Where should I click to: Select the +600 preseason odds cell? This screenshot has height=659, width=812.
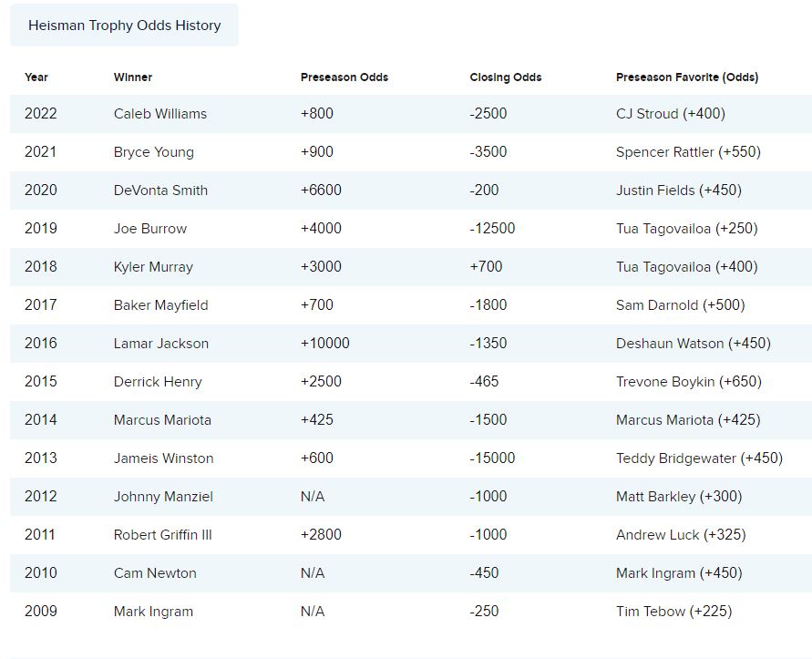[317, 458]
